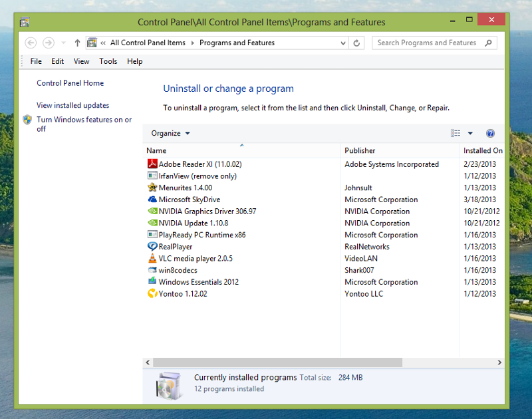
Task: Click the Adobe Reader XI icon
Action: coord(152,164)
